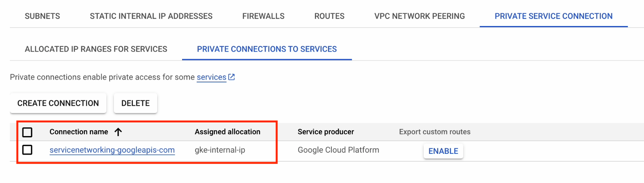
Task: Switch to the Subnets tab
Action: click(42, 16)
